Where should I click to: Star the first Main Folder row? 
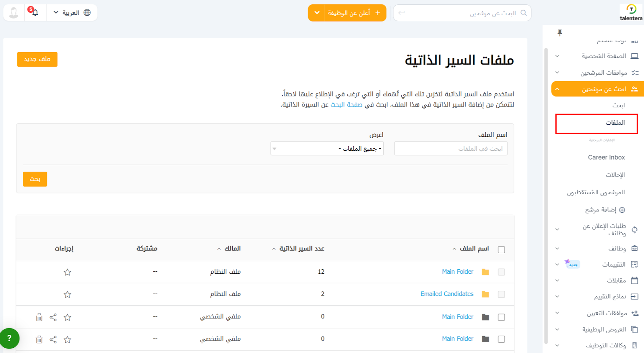[67, 273]
